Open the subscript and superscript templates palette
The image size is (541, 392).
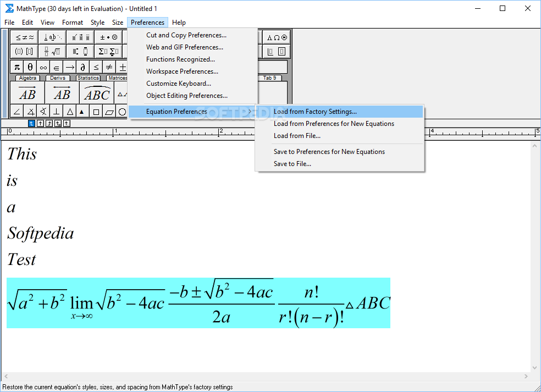tap(80, 52)
